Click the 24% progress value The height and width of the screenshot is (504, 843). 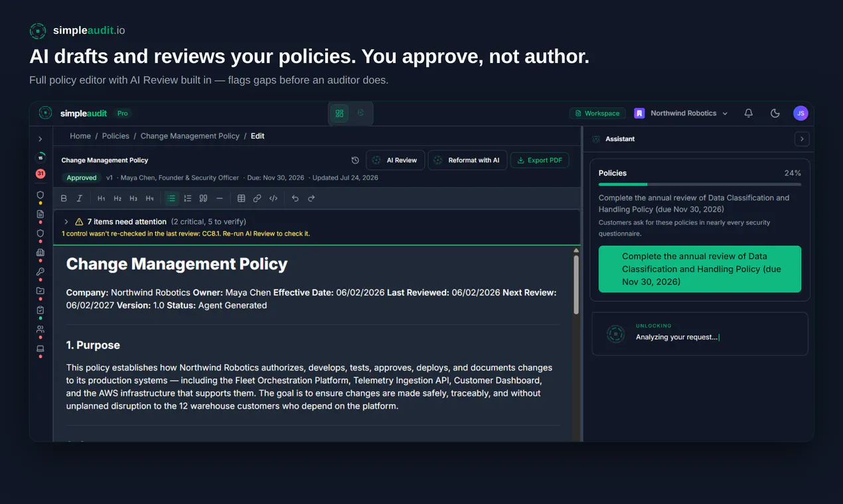[x=793, y=173]
